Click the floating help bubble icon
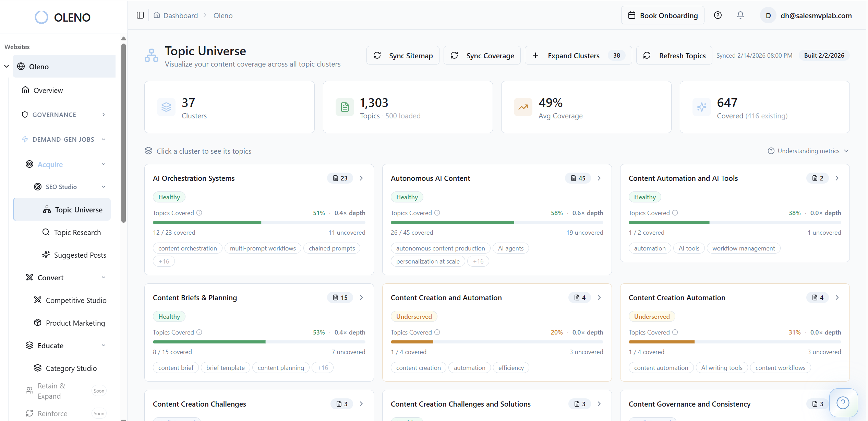This screenshot has width=868, height=421. pos(843,403)
